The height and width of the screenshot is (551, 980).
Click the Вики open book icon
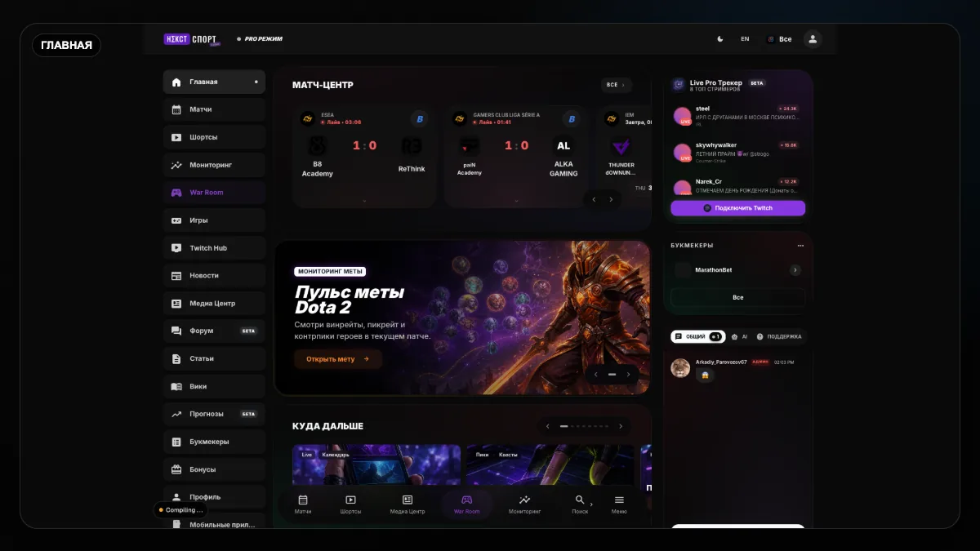[176, 387]
